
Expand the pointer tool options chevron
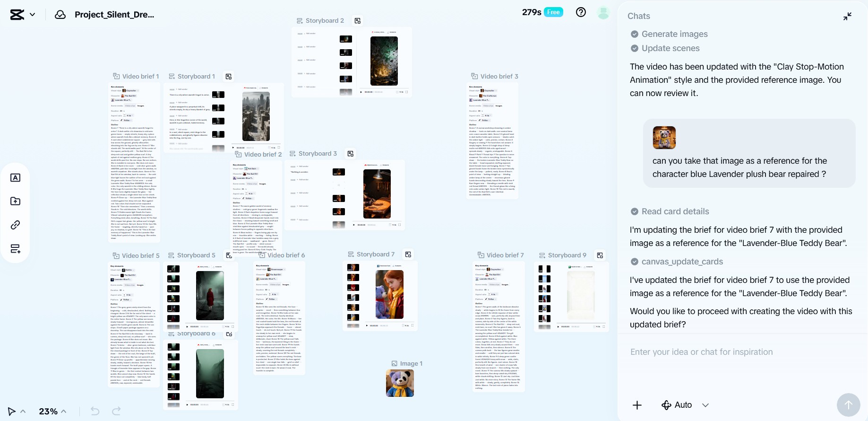[23, 411]
